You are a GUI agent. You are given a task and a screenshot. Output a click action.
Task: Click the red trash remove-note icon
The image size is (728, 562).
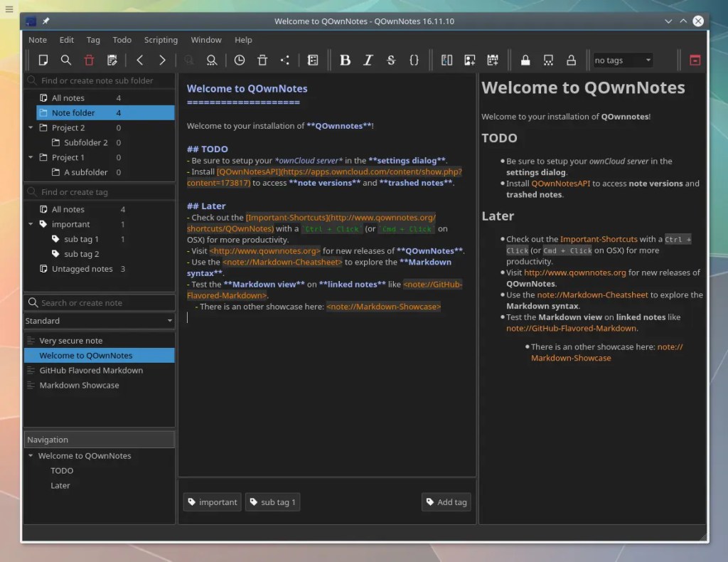(x=89, y=60)
